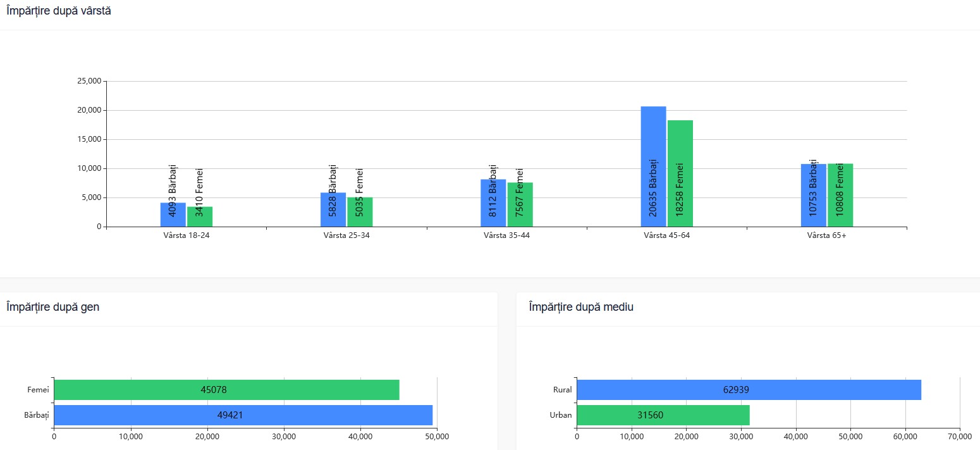Viewport: 980px width, 450px height.
Task: Click the "Împărțire după mediu" panel title
Action: [x=581, y=308]
